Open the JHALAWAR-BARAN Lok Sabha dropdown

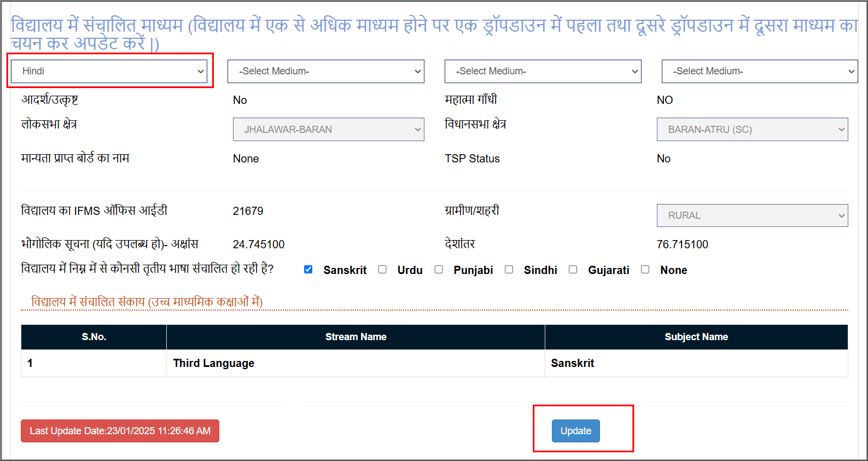[329, 130]
